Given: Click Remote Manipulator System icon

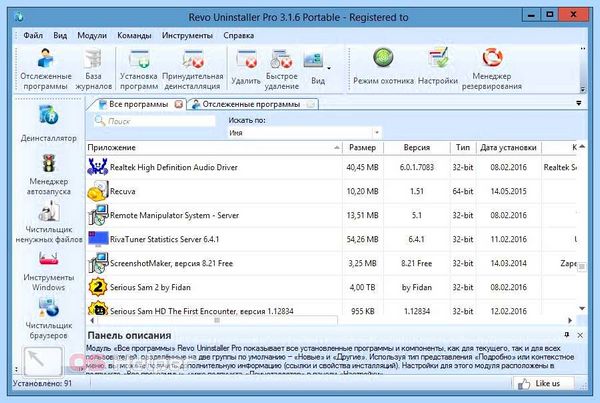Looking at the screenshot, I should 98,215.
